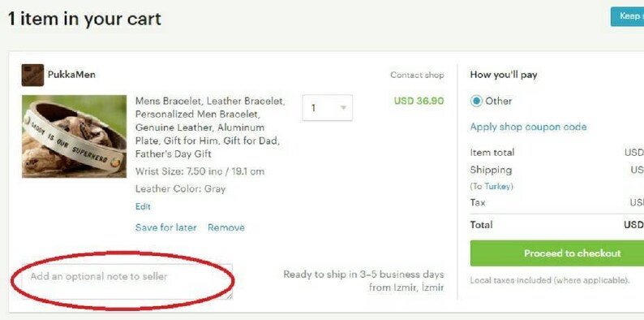Screen dimensions: 644x320
Task: Click the USD 36.90 item price
Action: point(419,101)
